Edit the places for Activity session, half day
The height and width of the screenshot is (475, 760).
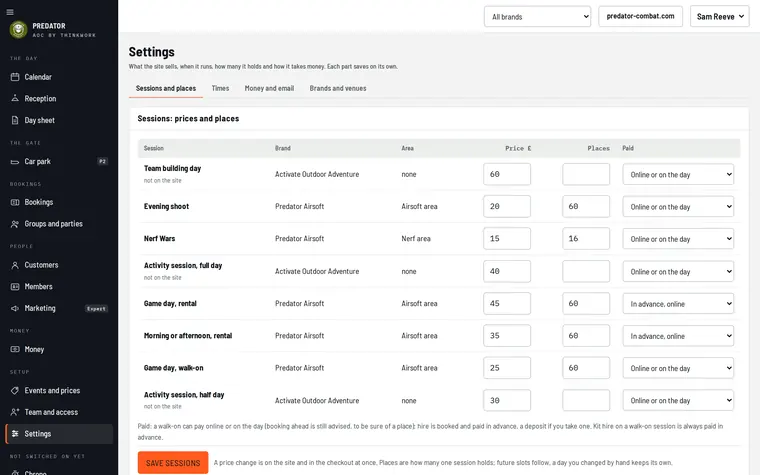(586, 400)
